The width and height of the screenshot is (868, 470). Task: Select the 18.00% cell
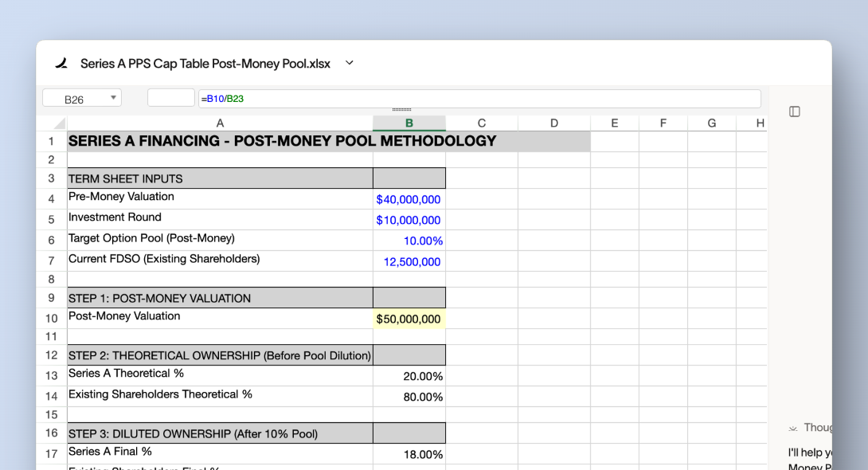click(x=409, y=453)
